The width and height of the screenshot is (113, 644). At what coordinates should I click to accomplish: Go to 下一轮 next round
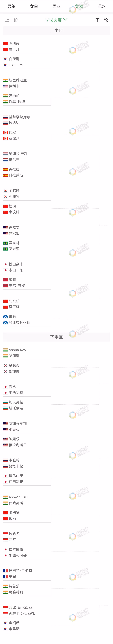102,20
